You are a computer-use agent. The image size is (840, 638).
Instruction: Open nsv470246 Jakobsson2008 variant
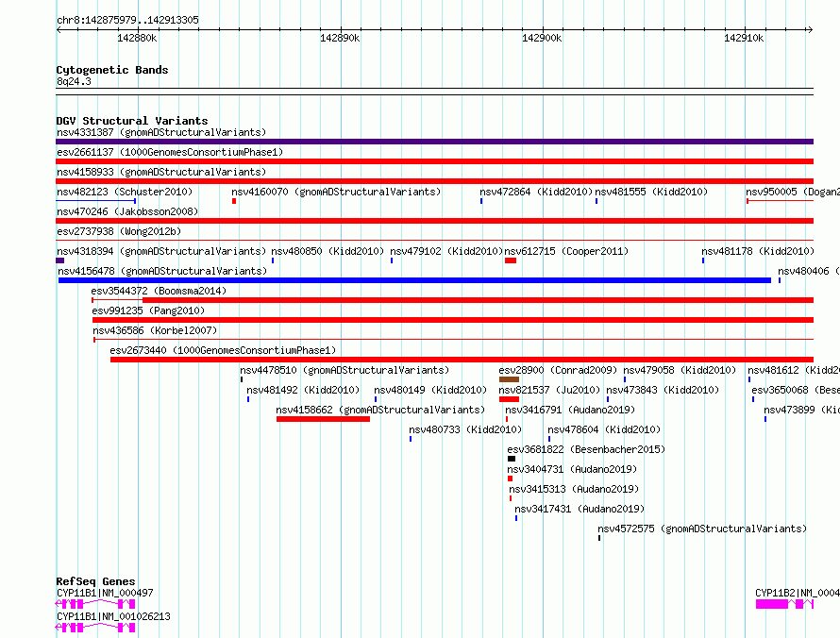point(127,211)
